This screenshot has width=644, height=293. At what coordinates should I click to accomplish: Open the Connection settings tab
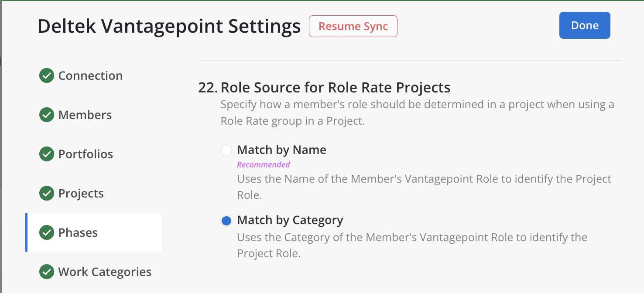tap(90, 76)
